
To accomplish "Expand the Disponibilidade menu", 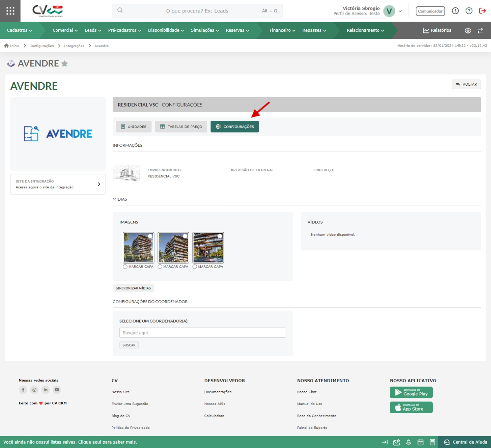I will coord(166,30).
